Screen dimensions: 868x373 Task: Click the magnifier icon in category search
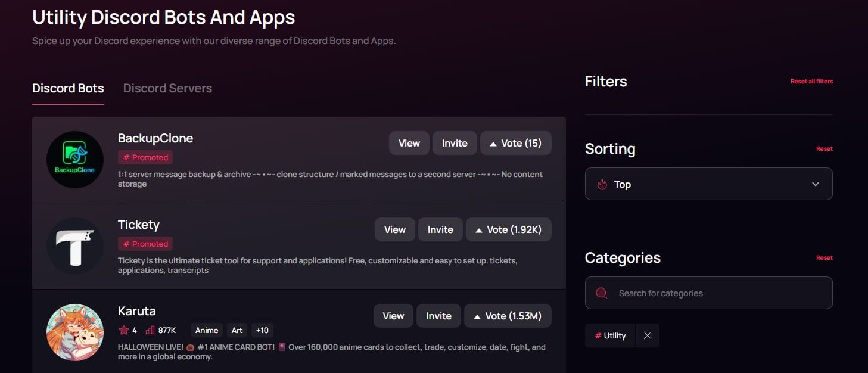601,293
